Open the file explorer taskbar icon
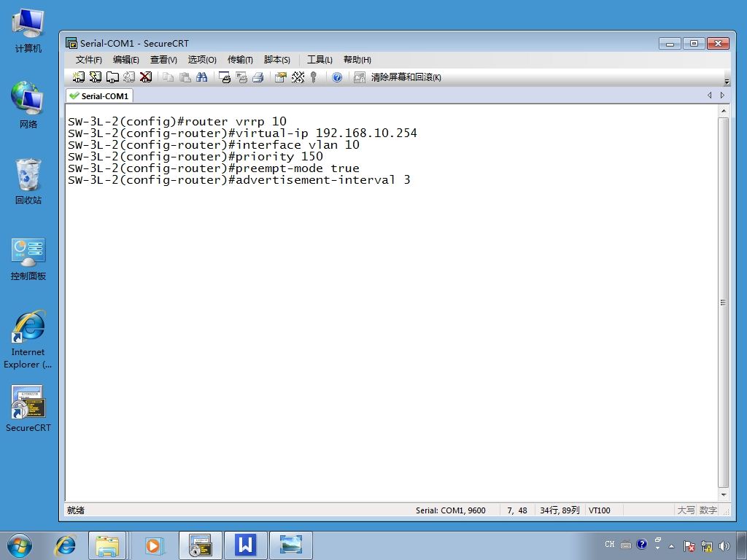This screenshot has height=560, width=747. 107,545
